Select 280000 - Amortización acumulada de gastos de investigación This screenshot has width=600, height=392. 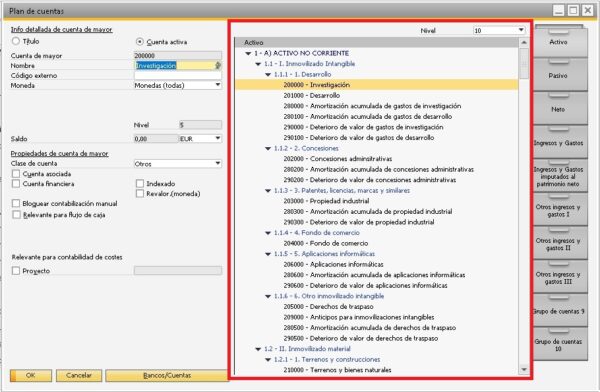[372, 106]
